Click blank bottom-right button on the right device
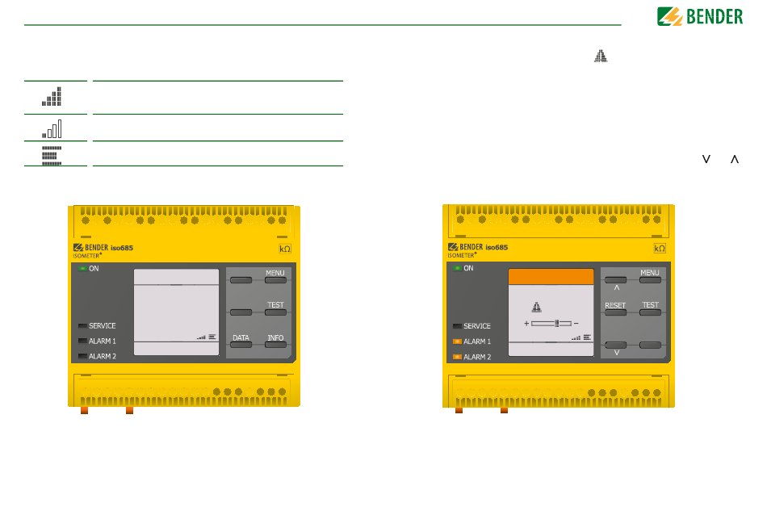 coord(650,346)
